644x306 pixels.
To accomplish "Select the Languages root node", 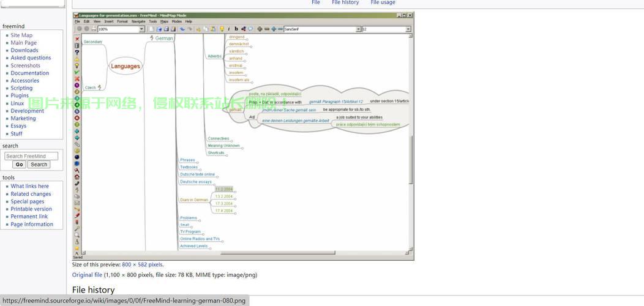I will [x=125, y=66].
